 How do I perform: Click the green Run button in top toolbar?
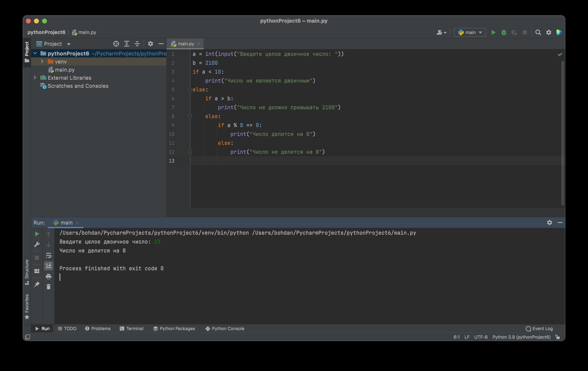pos(493,32)
